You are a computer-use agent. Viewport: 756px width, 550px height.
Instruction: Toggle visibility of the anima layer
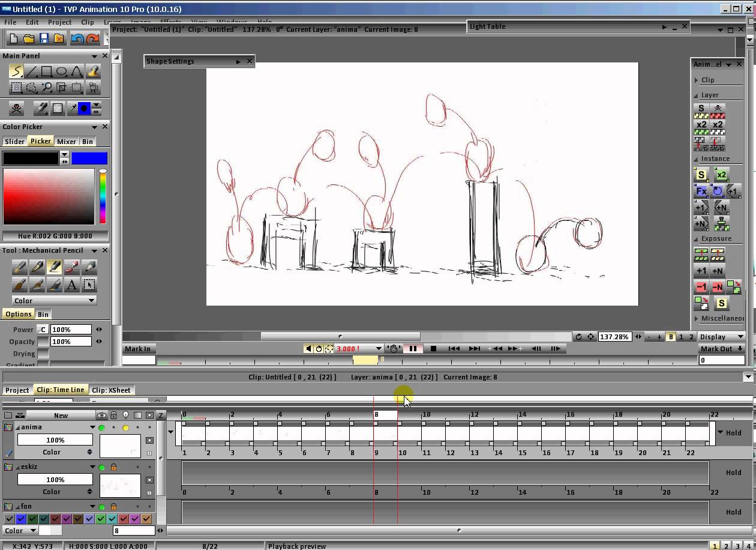102,428
